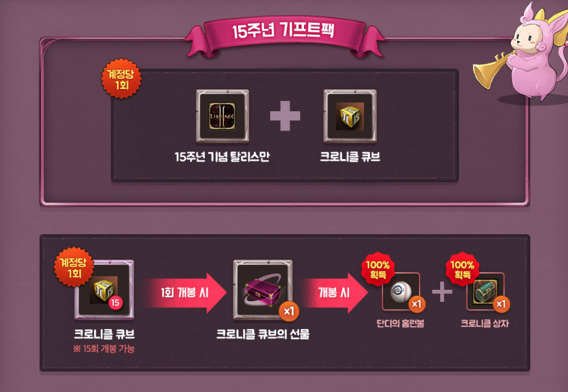Click the top 계정당 1회 orange badge
The image size is (568, 392).
tap(121, 79)
